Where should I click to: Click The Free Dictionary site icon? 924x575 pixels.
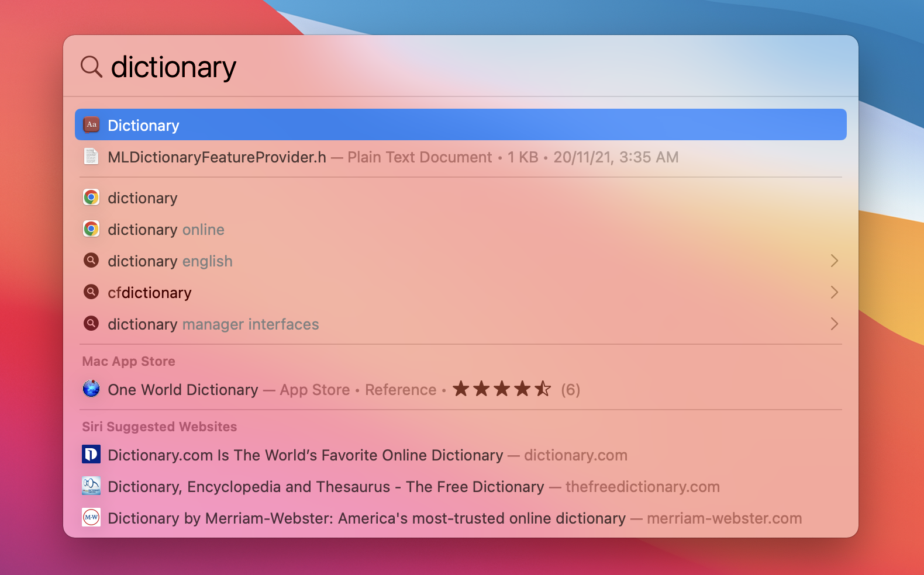pos(91,486)
